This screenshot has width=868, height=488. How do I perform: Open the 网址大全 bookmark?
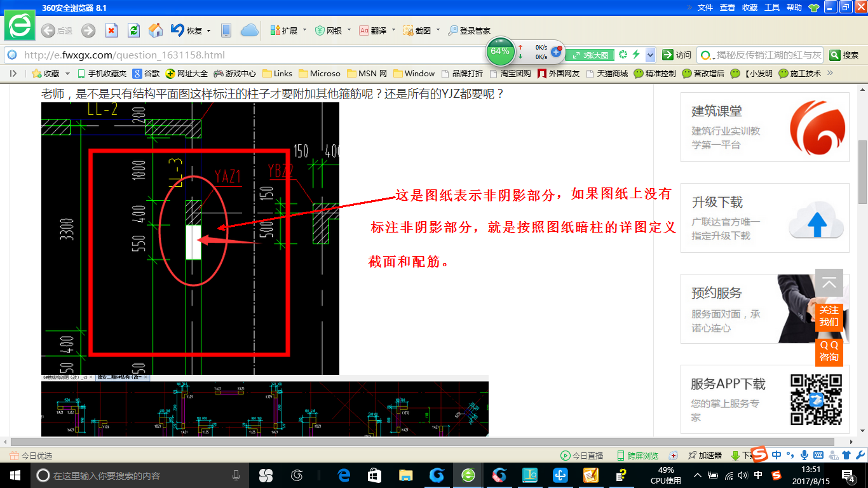(187, 74)
